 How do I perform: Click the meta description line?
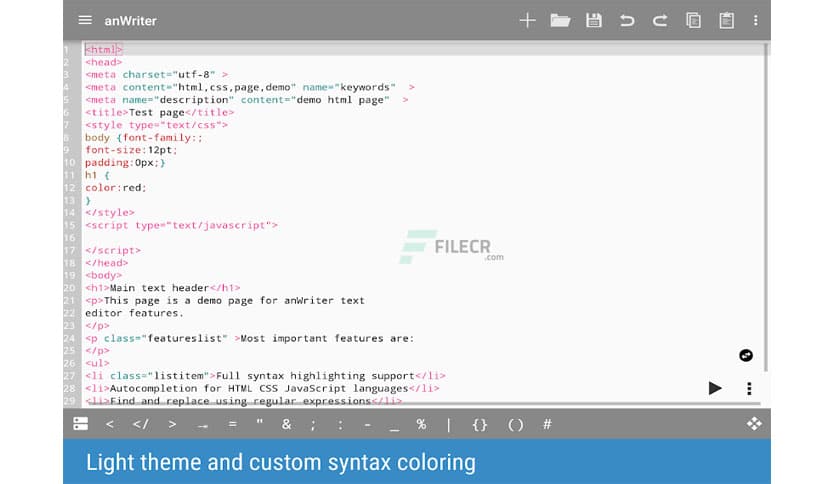246,100
